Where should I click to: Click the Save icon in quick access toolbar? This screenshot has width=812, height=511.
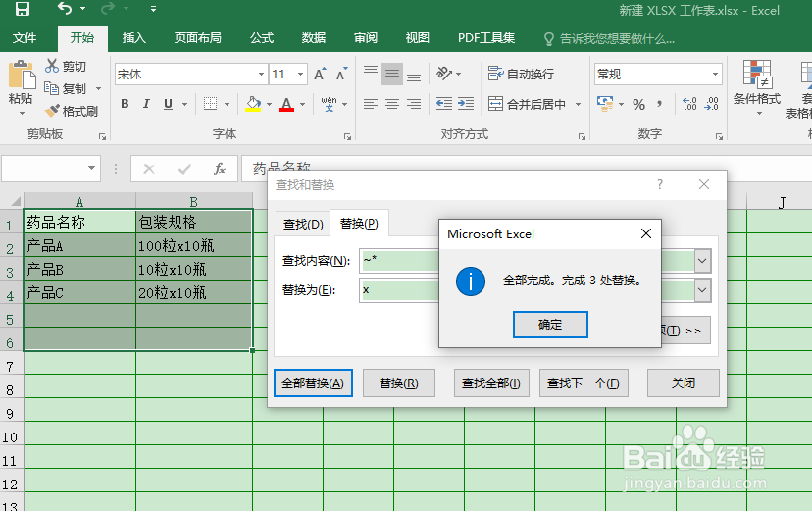pos(23,9)
